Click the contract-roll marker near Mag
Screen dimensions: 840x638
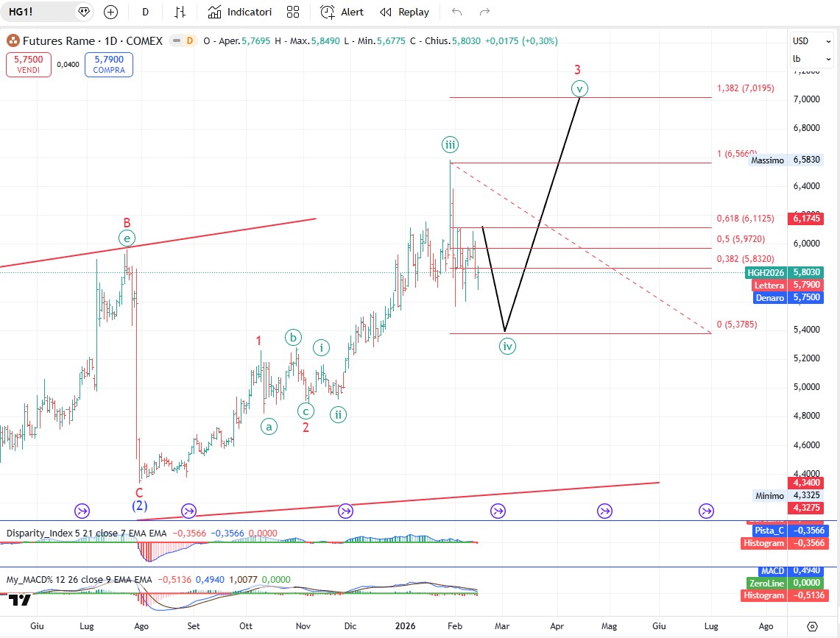coord(604,511)
